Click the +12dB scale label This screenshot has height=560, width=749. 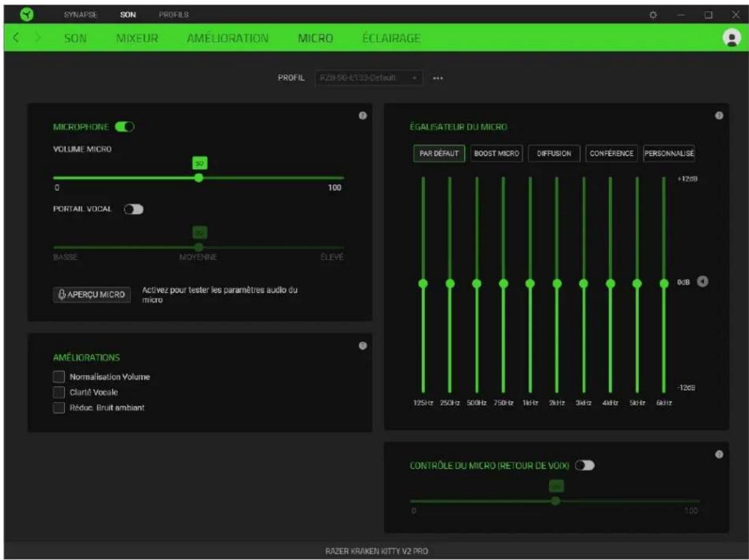click(x=687, y=178)
